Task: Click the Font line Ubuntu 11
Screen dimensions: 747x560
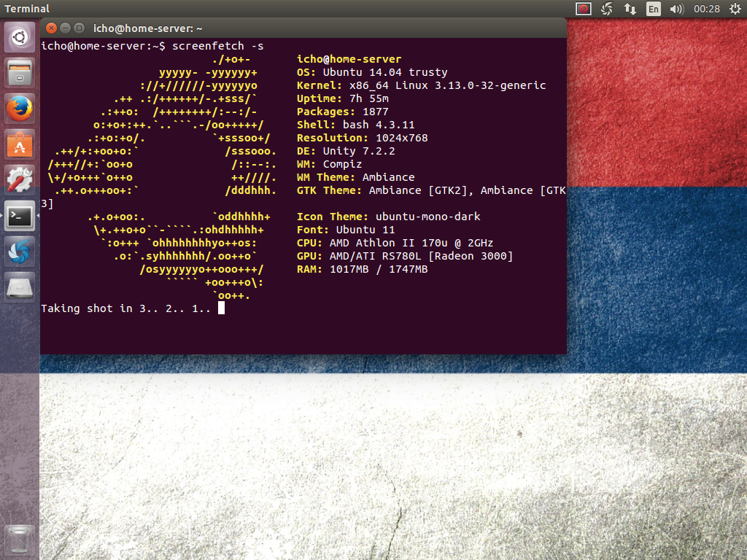Action: (346, 230)
